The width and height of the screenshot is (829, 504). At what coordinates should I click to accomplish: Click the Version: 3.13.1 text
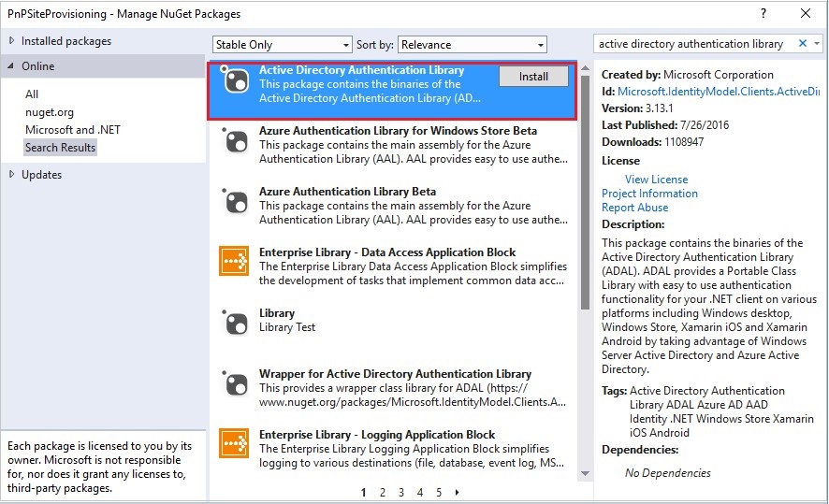(x=637, y=108)
